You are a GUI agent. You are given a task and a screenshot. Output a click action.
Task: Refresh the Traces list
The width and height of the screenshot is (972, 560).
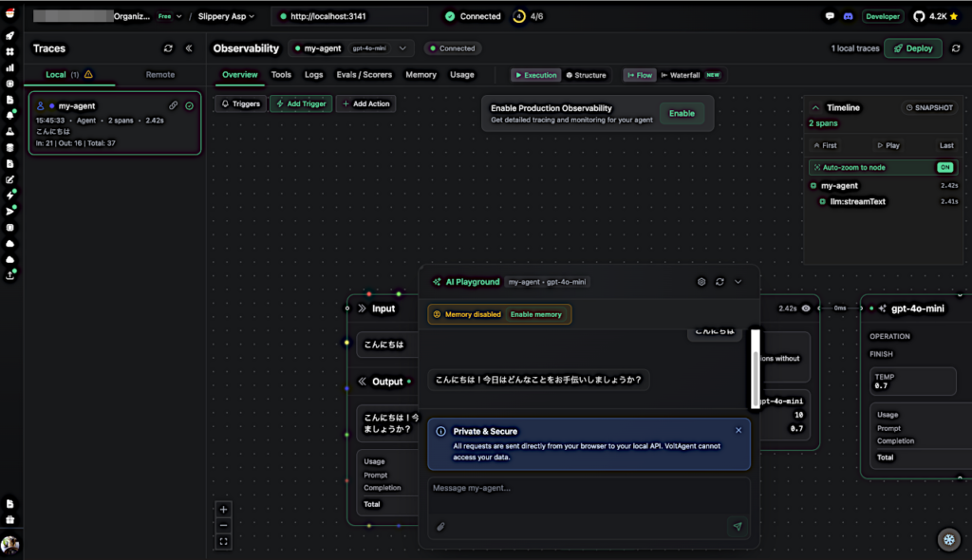(168, 48)
